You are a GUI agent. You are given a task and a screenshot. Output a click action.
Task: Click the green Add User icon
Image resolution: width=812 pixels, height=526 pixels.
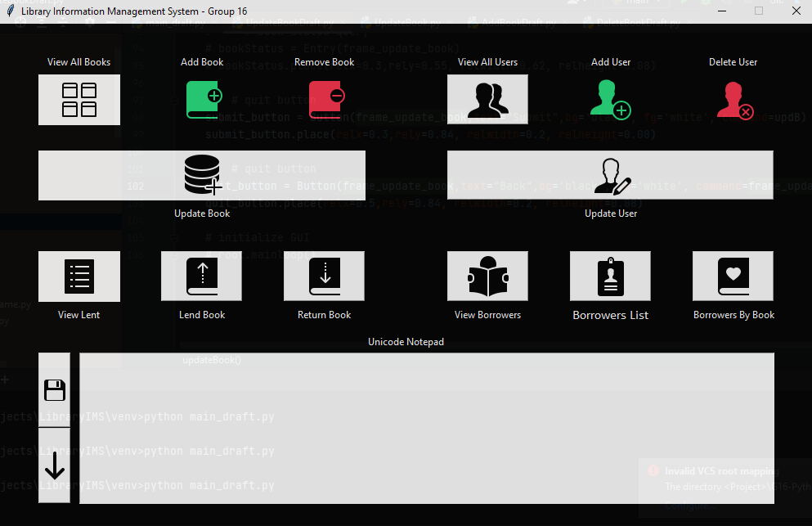[611, 100]
